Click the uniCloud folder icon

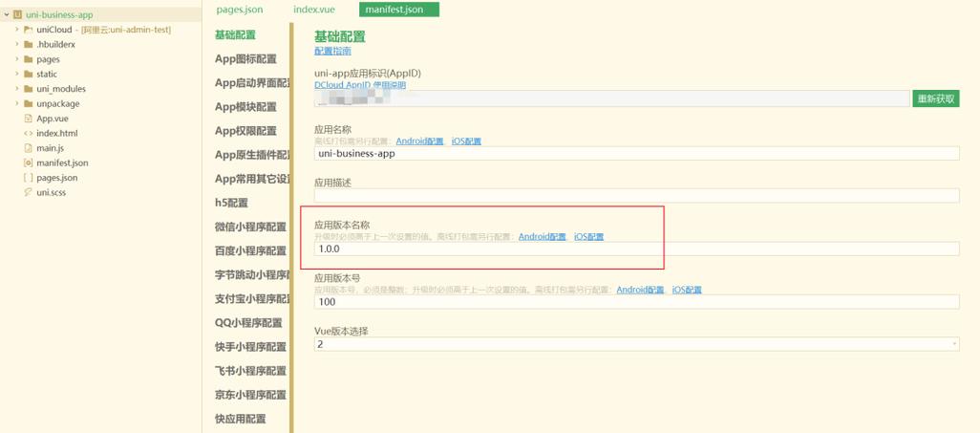(x=28, y=30)
